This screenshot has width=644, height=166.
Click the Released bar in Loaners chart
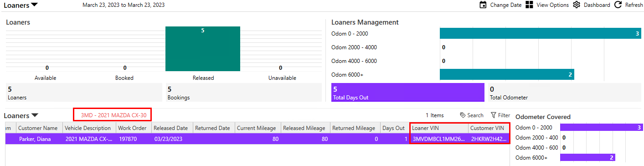coord(203,49)
